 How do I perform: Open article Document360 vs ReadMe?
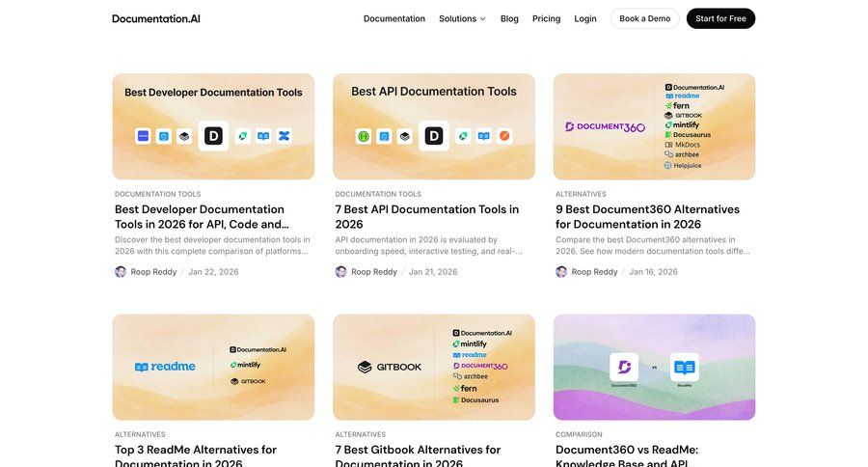(627, 456)
